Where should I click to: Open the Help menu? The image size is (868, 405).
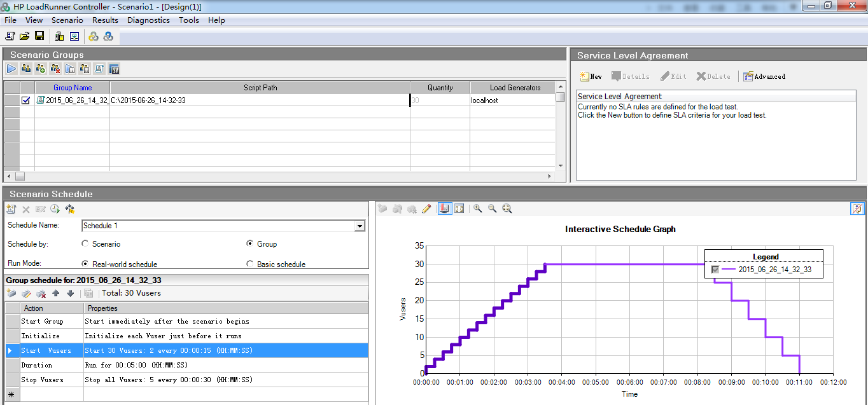click(216, 20)
